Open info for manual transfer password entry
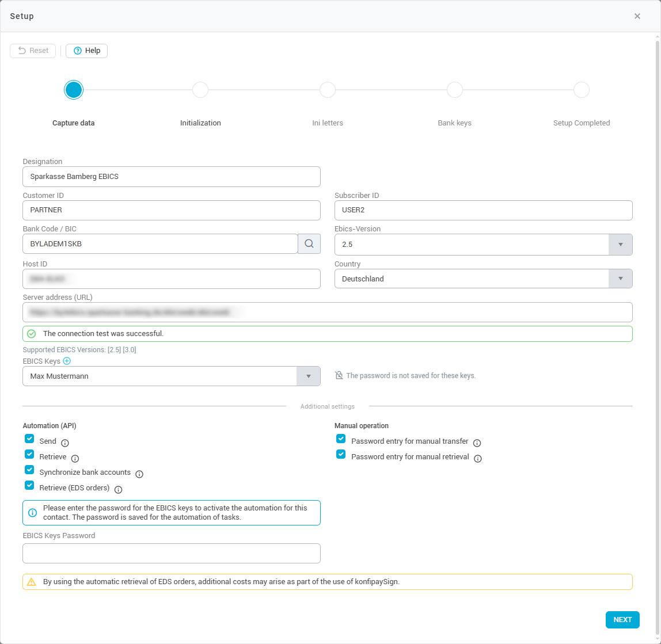Screen dimensions: 661x644 pyautogui.click(x=477, y=443)
